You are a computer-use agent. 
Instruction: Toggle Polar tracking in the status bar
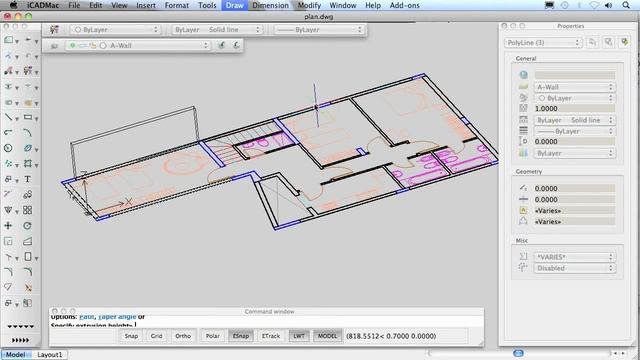click(x=213, y=336)
